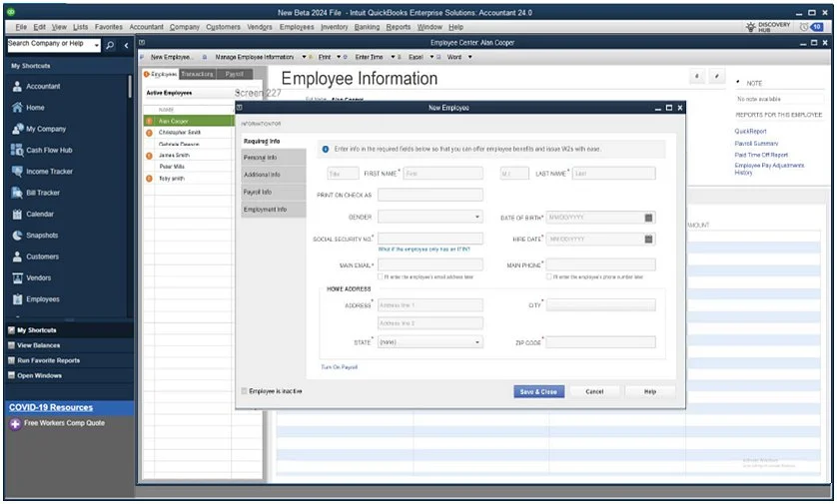Viewport: 837px width, 504px height.
Task: Open the Date of Birth calendar picker
Action: click(x=648, y=218)
